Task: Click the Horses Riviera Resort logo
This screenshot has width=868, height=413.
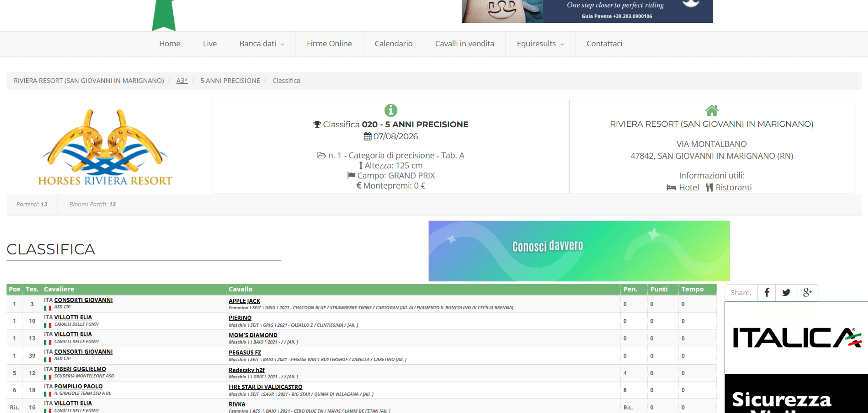Action: tap(105, 147)
